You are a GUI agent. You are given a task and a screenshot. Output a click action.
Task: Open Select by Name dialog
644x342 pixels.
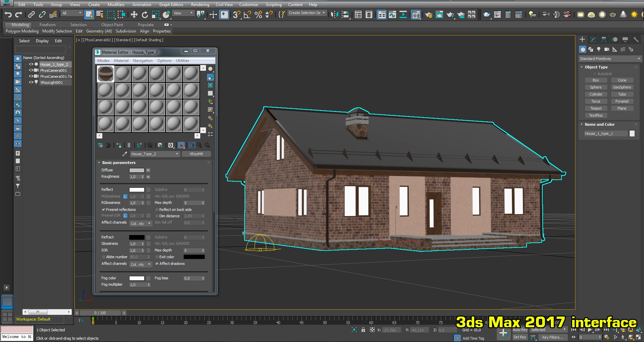pos(100,14)
